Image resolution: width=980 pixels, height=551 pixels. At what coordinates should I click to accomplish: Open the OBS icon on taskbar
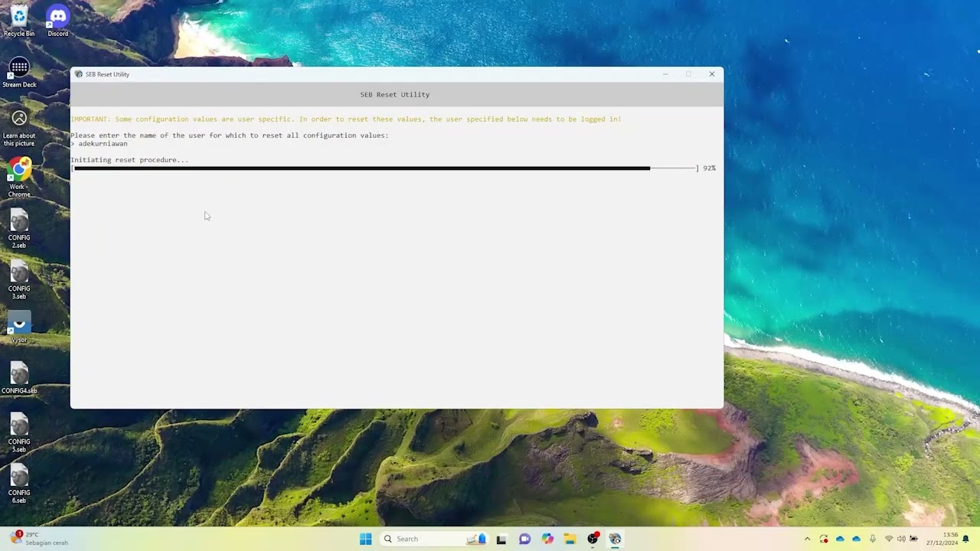click(593, 539)
